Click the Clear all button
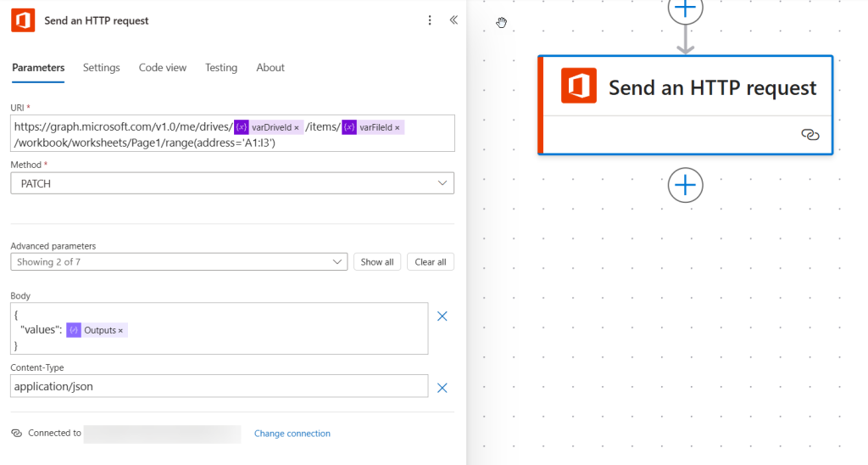This screenshot has height=465, width=868. (x=430, y=262)
